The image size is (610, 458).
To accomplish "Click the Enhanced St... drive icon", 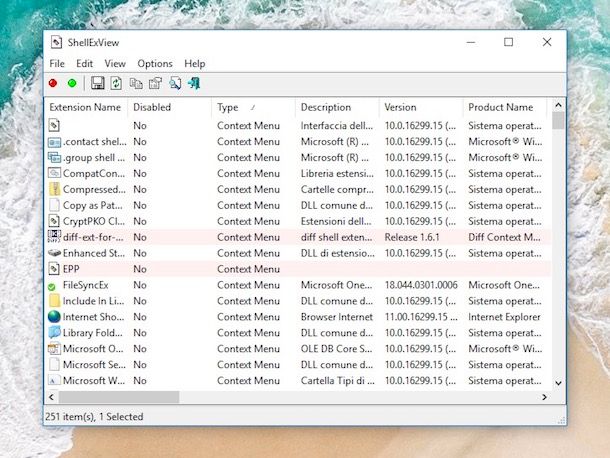I will click(54, 253).
